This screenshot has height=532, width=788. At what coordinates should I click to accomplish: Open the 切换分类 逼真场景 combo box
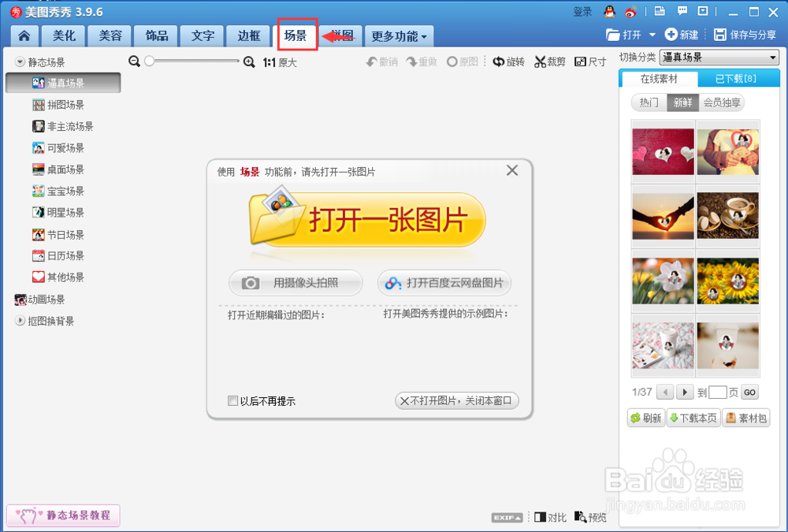[719, 58]
